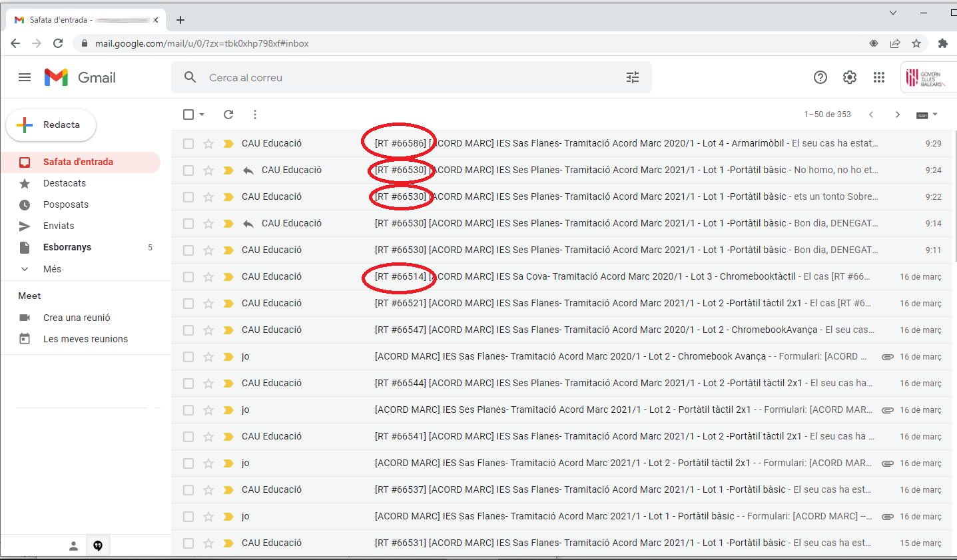Click the search filter options icon
The width and height of the screenshot is (957, 560).
point(632,77)
